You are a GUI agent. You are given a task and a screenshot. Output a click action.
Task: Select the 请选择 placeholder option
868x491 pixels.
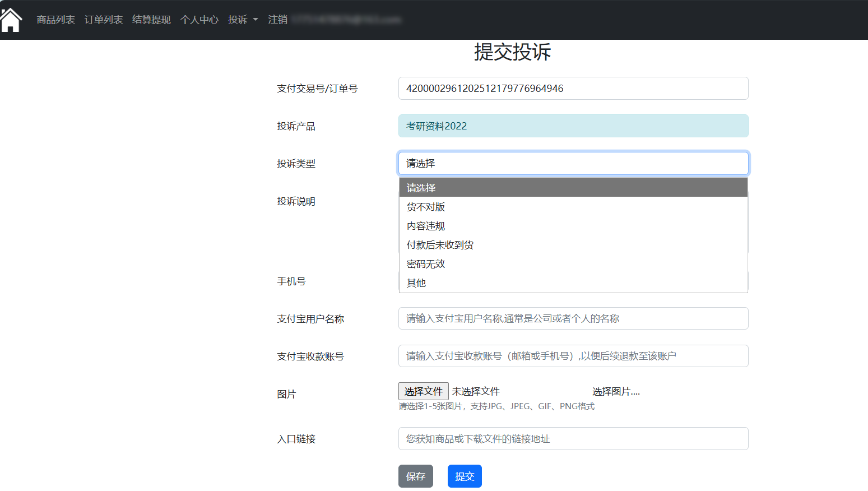573,188
